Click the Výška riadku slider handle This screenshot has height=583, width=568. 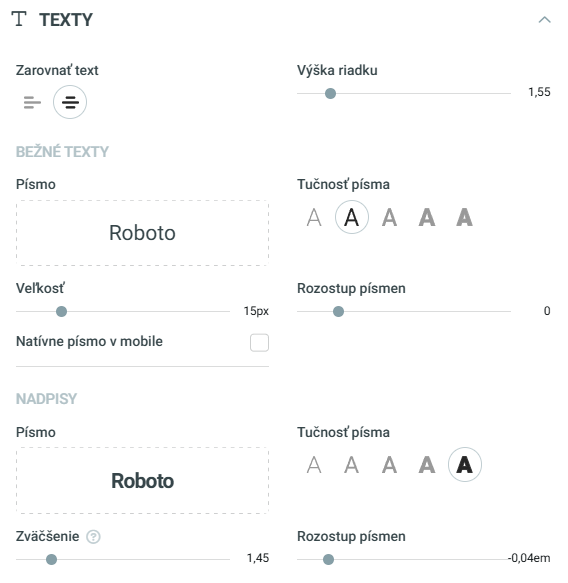point(330,93)
